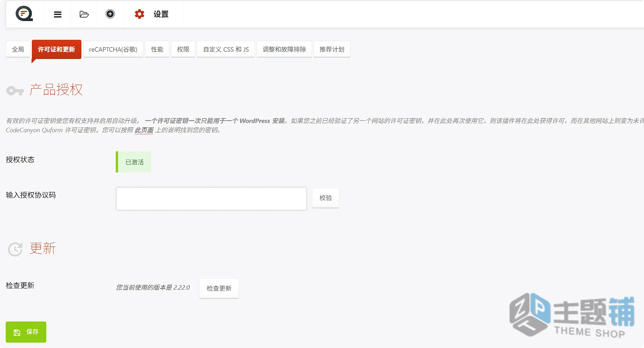This screenshot has width=644, height=348.
Task: Open the forms folder icon
Action: click(x=84, y=14)
